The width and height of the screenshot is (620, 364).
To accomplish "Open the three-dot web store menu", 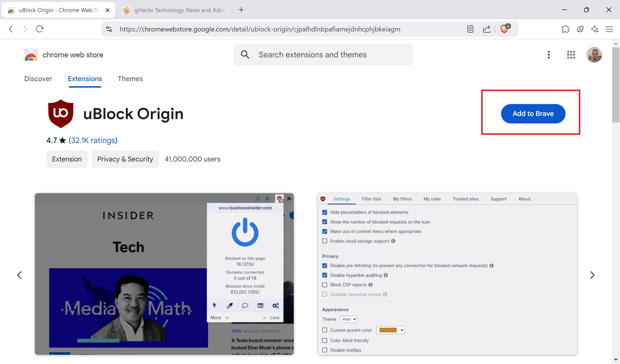I will [549, 55].
